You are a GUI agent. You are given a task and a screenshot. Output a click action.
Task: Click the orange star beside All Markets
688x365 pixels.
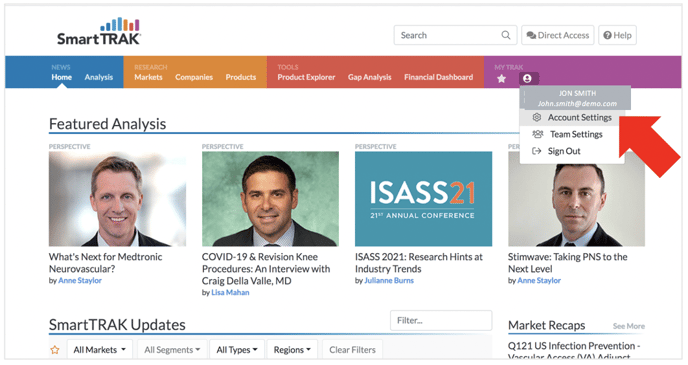tap(55, 350)
